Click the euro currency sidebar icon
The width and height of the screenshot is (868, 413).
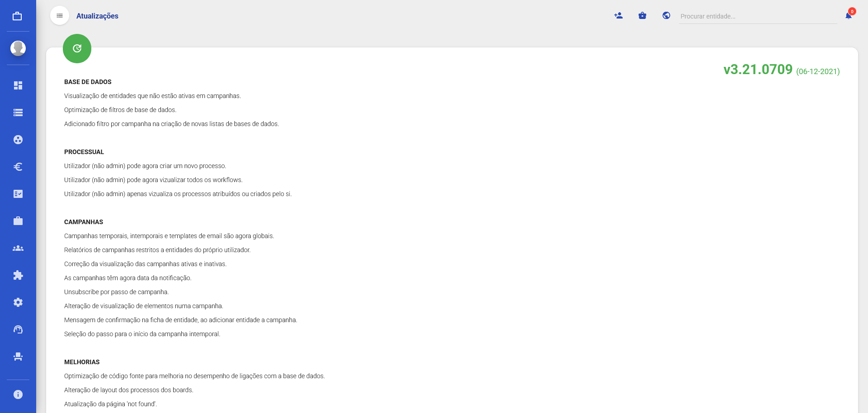point(18,167)
